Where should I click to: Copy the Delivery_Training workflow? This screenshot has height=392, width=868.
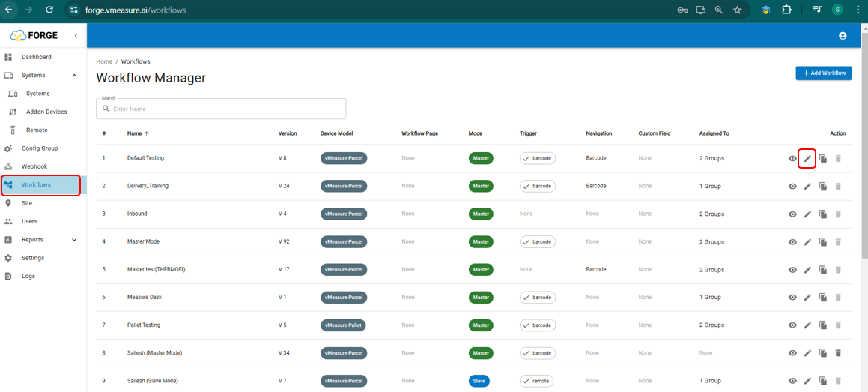point(823,187)
